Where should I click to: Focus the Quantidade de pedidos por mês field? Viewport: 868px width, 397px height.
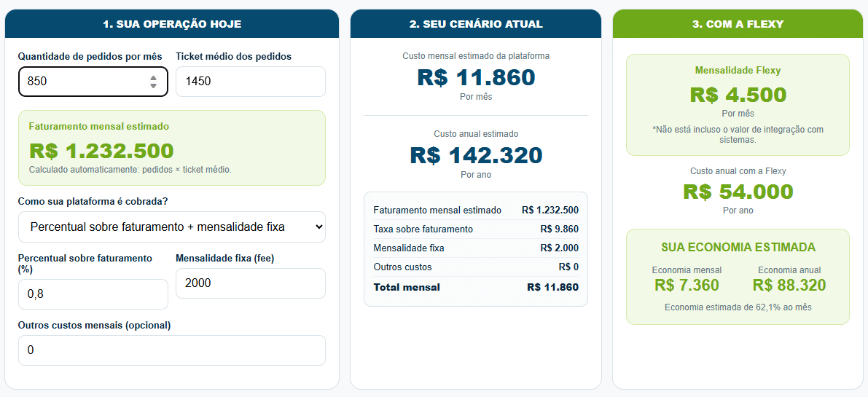click(93, 82)
